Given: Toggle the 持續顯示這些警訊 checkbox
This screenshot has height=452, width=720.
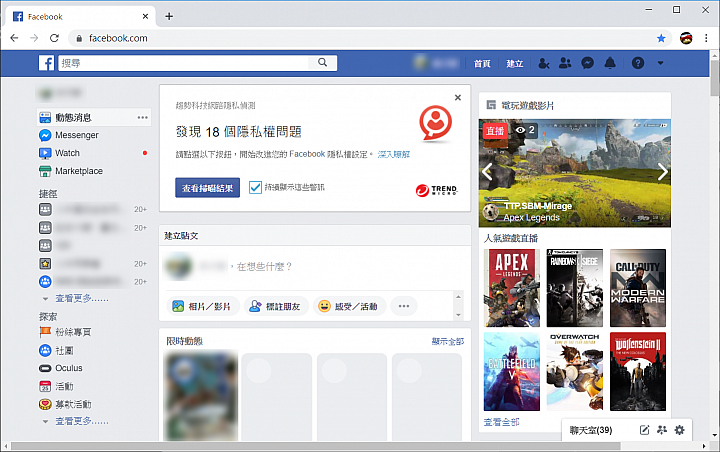Looking at the screenshot, I should pyautogui.click(x=255, y=187).
